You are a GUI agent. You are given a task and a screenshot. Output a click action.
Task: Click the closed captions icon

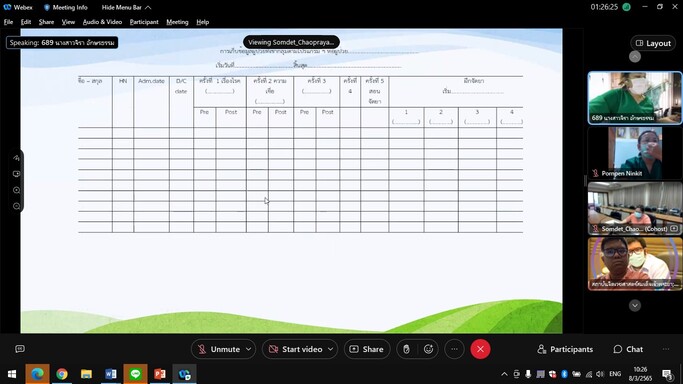pyautogui.click(x=20, y=349)
